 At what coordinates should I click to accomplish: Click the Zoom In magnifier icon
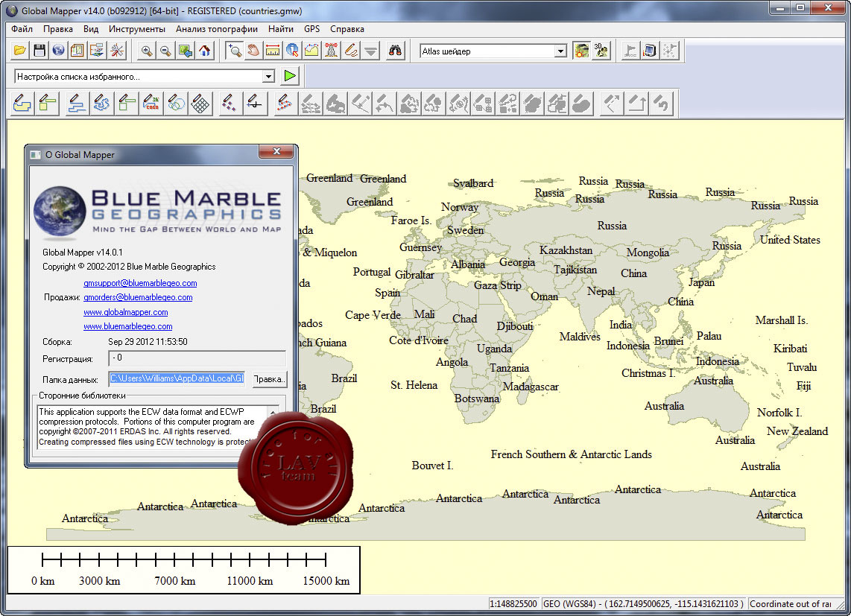point(146,51)
